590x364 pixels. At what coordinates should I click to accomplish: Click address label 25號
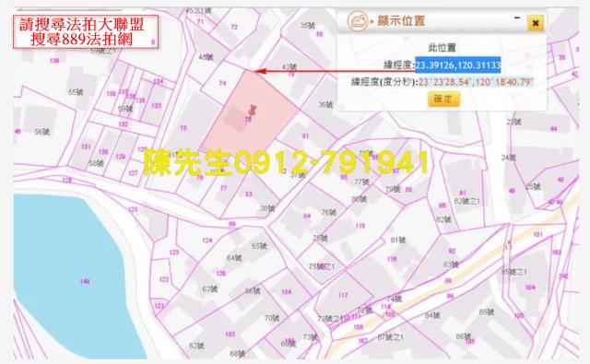tap(533, 186)
